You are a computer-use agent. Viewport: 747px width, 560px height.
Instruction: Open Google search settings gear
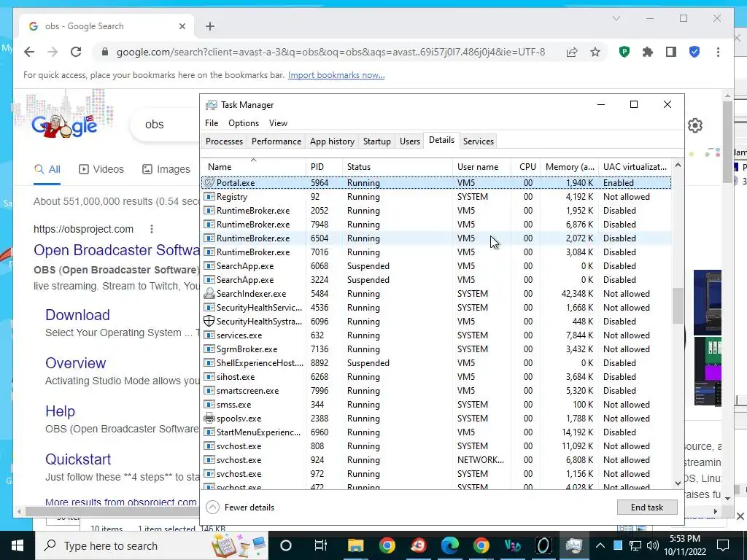point(695,125)
